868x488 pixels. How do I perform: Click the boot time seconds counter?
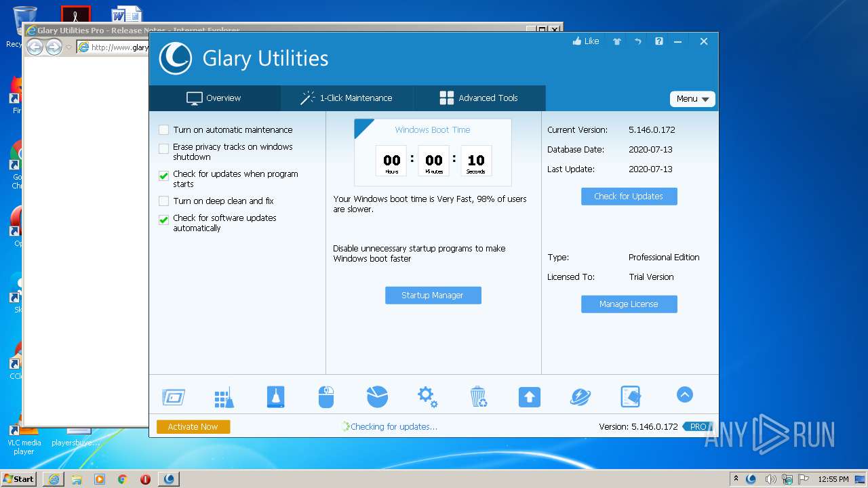[x=476, y=161]
